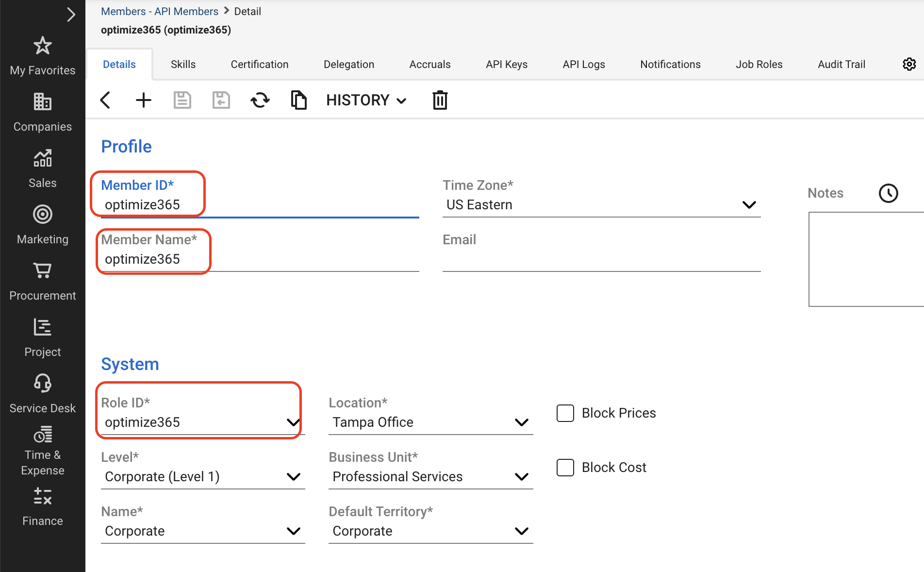Delete the member with the trash icon
Viewport: 924px width, 572px height.
coord(440,100)
